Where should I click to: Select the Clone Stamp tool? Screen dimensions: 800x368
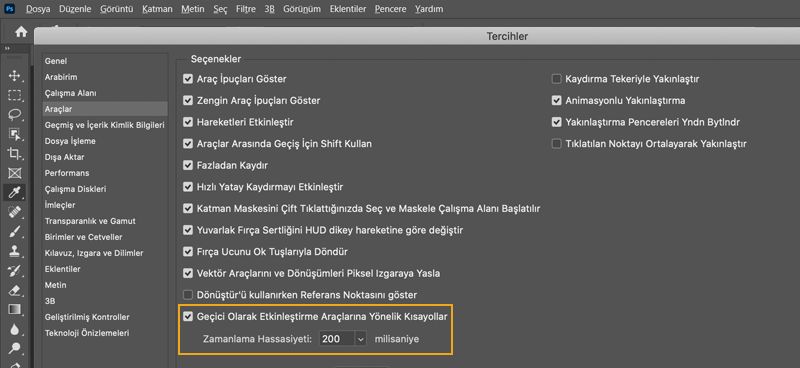(x=14, y=251)
